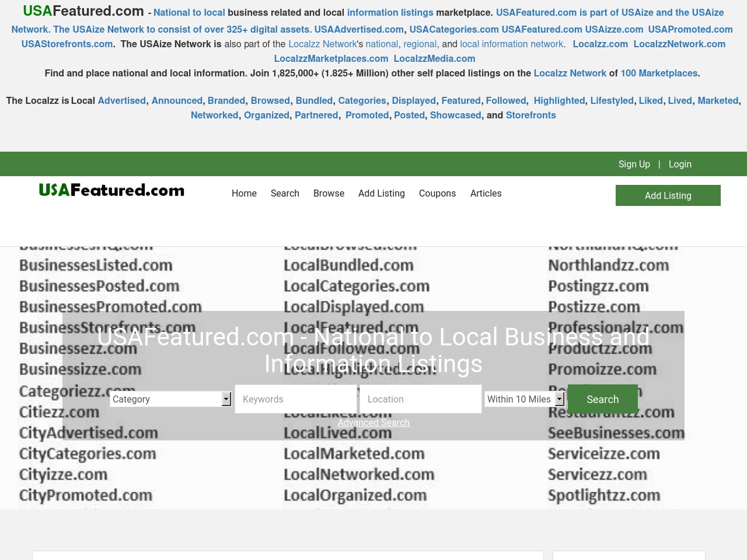
Task: Open the Category dropdown
Action: pyautogui.click(x=170, y=399)
